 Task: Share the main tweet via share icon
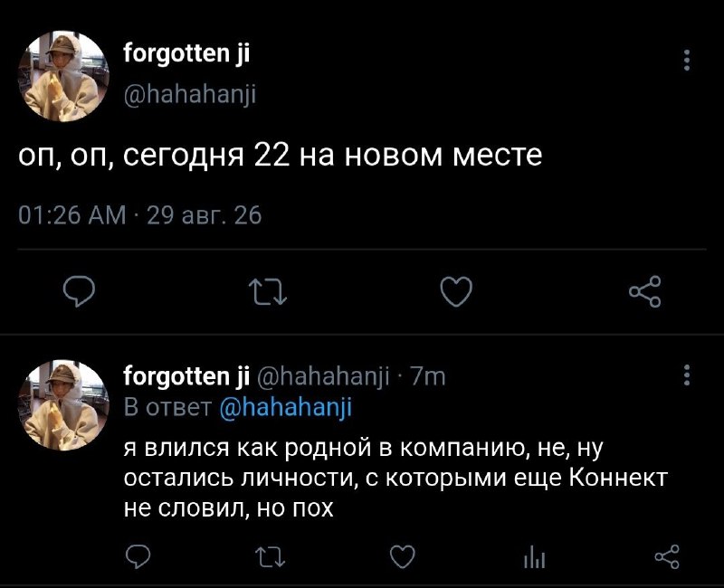click(645, 291)
